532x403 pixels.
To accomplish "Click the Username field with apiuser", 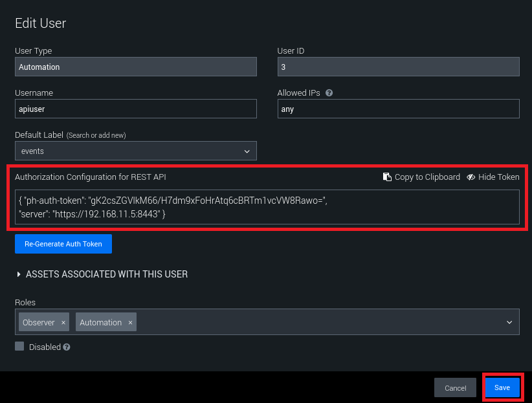I will click(136, 109).
